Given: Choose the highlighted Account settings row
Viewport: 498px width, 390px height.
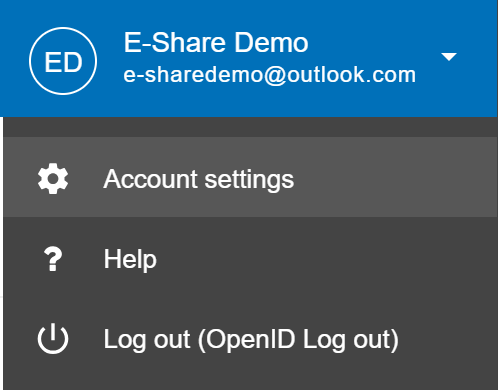Looking at the screenshot, I should tap(250, 177).
